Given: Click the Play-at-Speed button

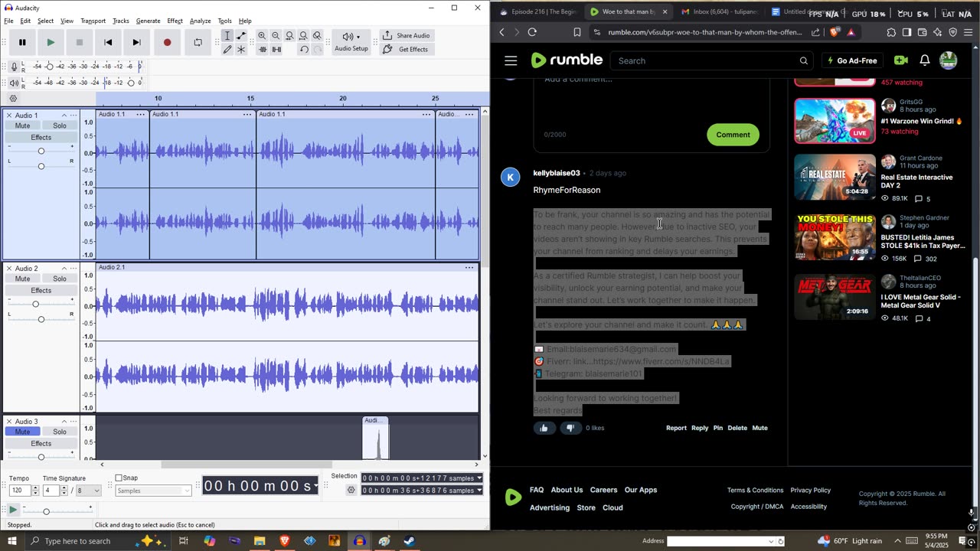Looking at the screenshot, I should click(x=13, y=510).
